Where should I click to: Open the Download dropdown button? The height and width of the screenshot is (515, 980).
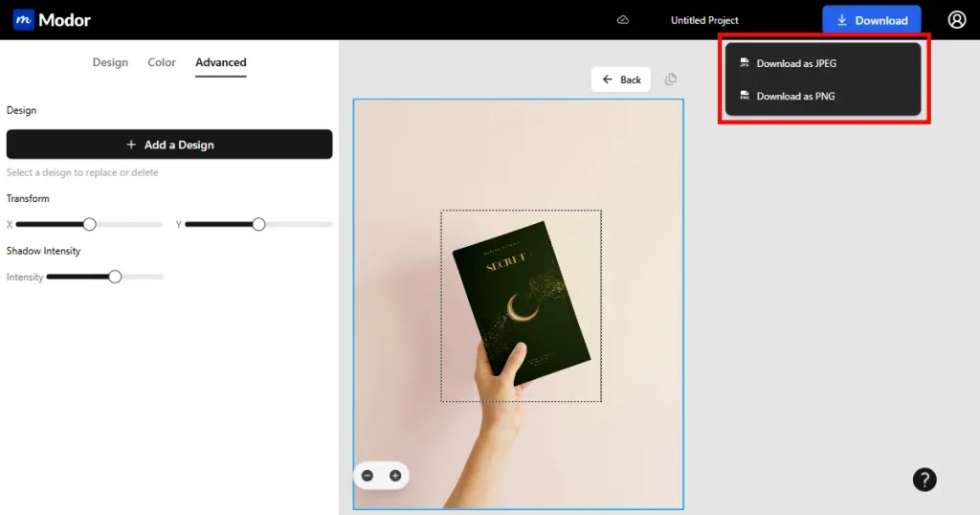coord(871,20)
